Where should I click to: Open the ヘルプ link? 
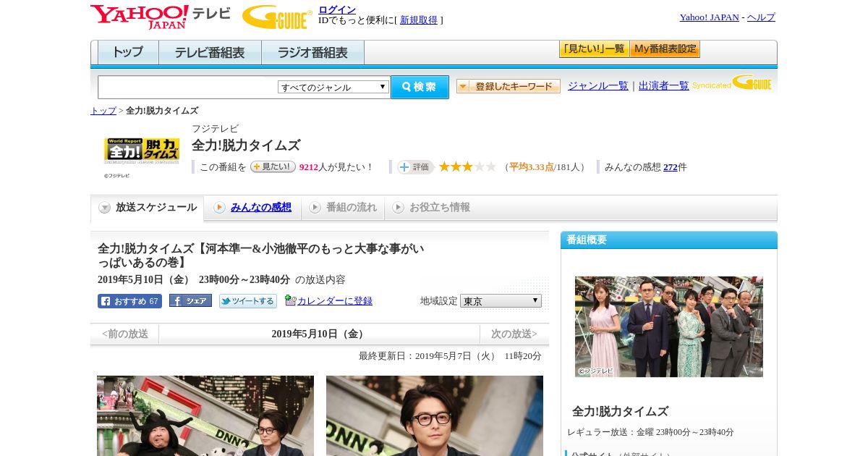[x=761, y=17]
